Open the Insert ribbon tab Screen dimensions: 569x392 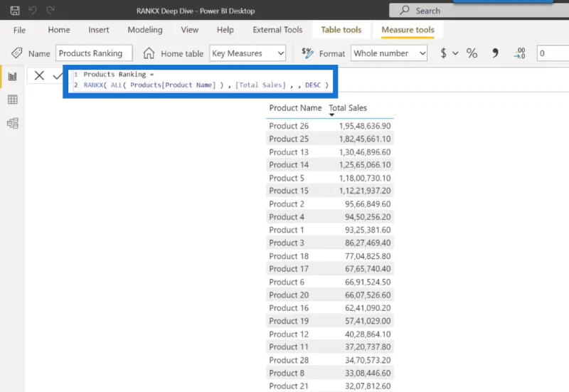99,30
